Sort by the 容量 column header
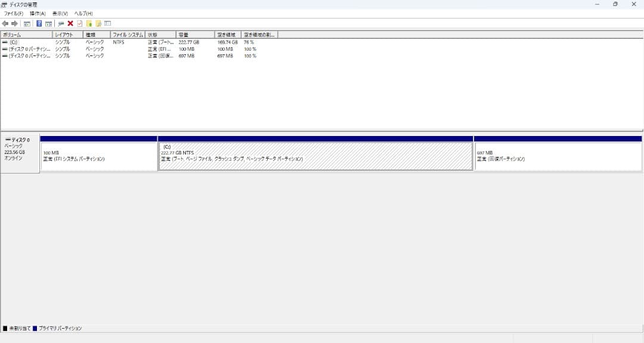Screen dimensions: 644x343 click(195, 35)
